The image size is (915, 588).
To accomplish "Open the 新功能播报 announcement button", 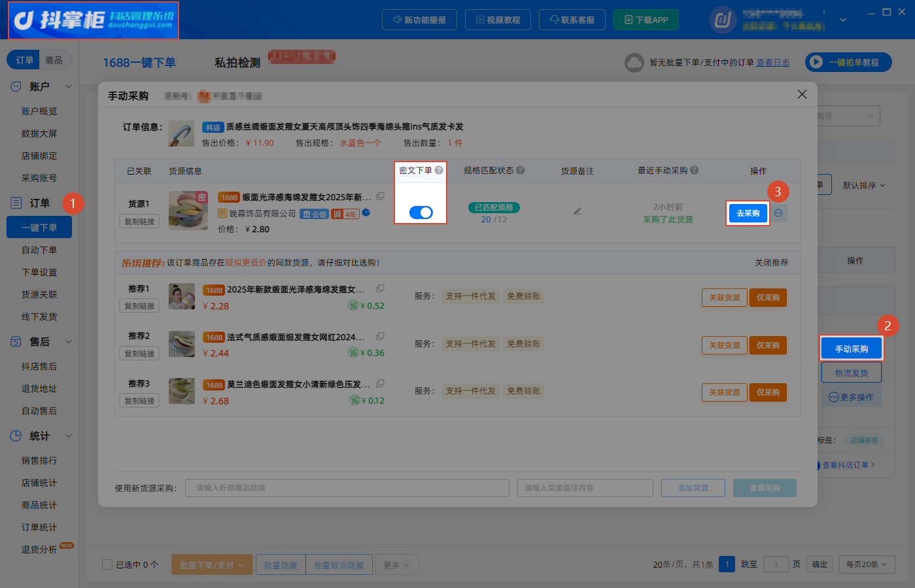I will click(x=419, y=20).
